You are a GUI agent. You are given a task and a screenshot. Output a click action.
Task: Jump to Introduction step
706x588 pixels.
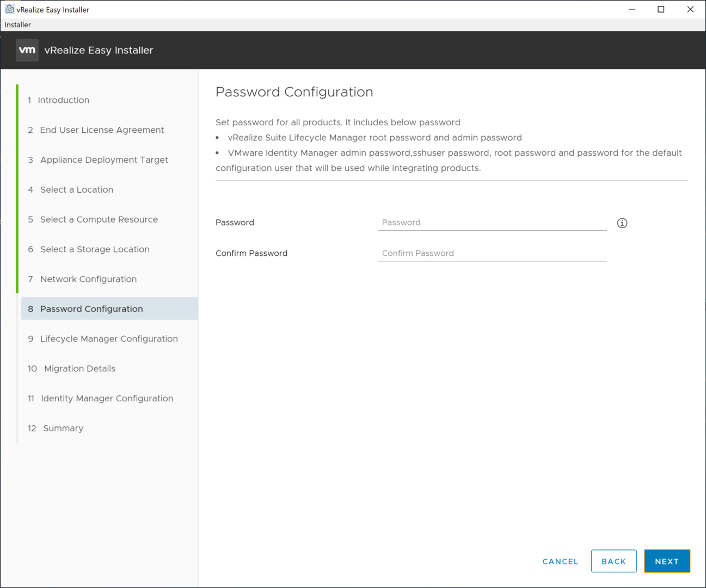(63, 100)
